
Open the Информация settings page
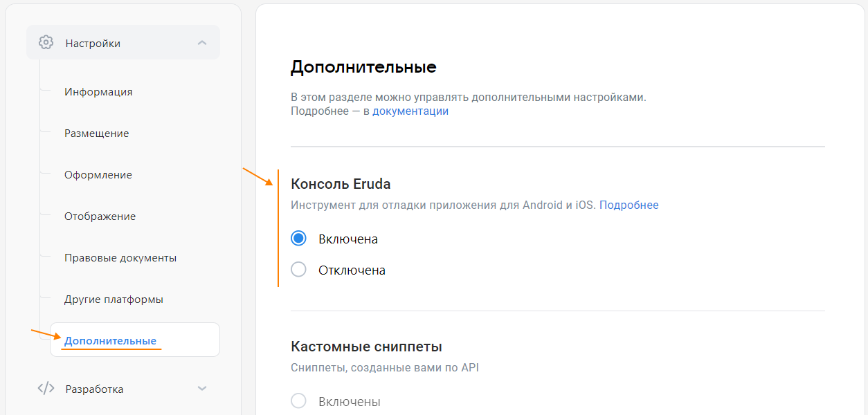click(x=98, y=91)
